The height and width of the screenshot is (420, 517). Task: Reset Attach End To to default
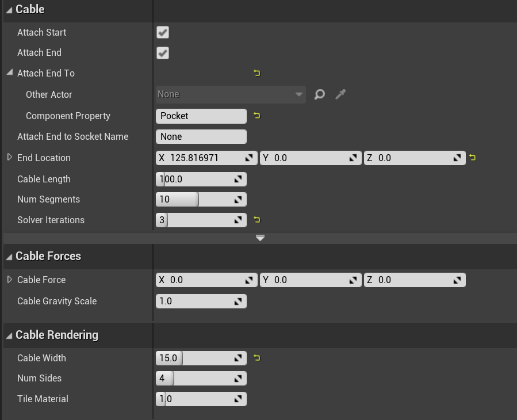point(257,73)
